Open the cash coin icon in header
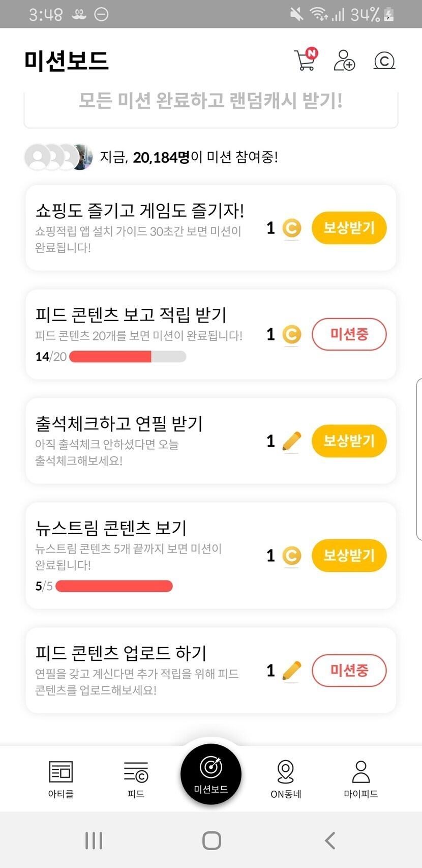Screen dimensions: 422x868 tap(384, 61)
